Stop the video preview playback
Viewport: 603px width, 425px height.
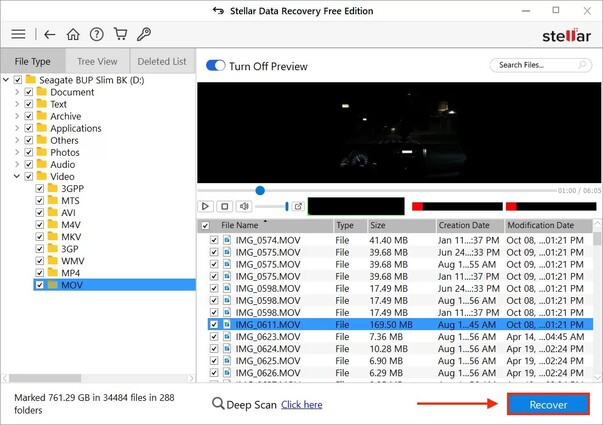(x=225, y=206)
